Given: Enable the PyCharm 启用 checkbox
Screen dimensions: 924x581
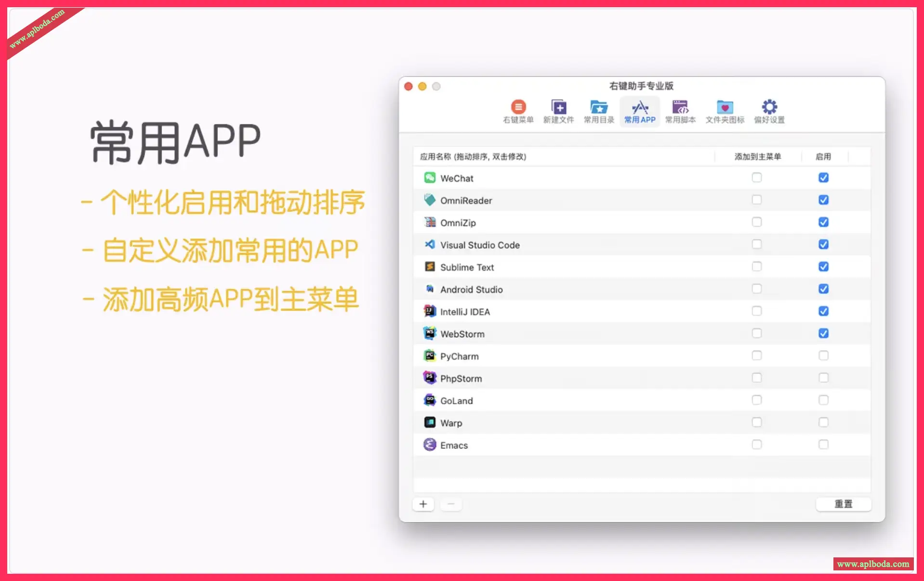Looking at the screenshot, I should pyautogui.click(x=823, y=356).
